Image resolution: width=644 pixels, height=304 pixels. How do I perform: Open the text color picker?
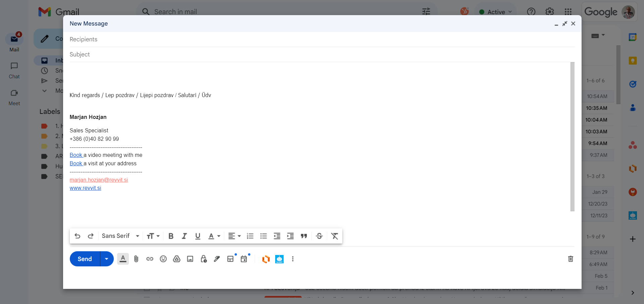214,236
